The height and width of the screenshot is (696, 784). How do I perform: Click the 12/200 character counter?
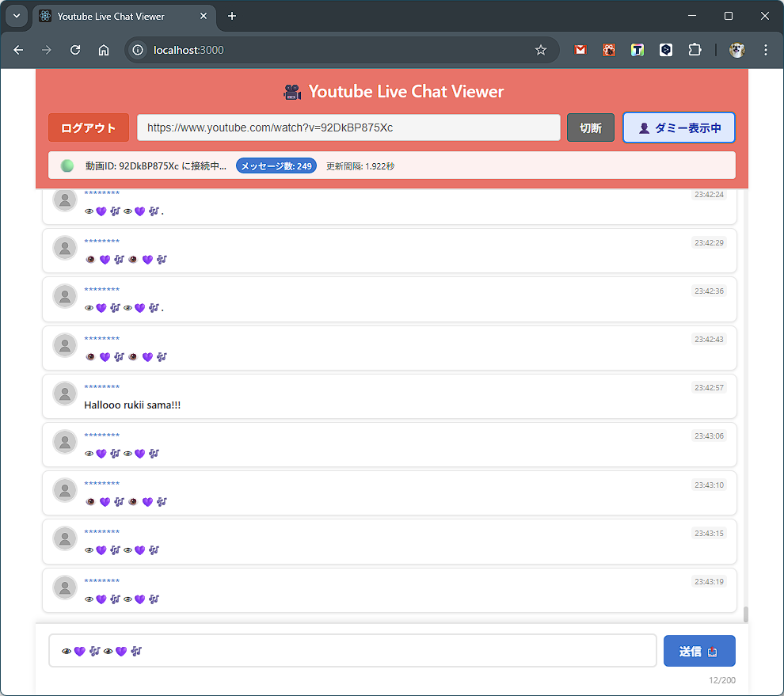tap(722, 680)
